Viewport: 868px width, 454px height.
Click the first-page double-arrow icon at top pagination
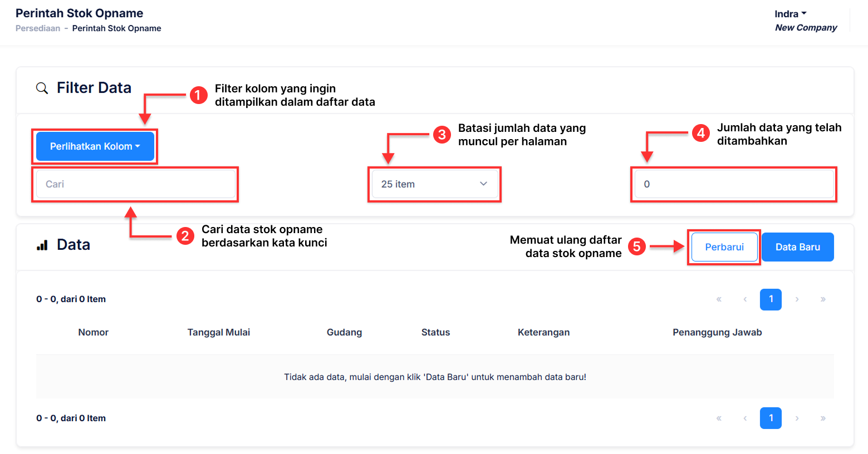[x=719, y=299]
